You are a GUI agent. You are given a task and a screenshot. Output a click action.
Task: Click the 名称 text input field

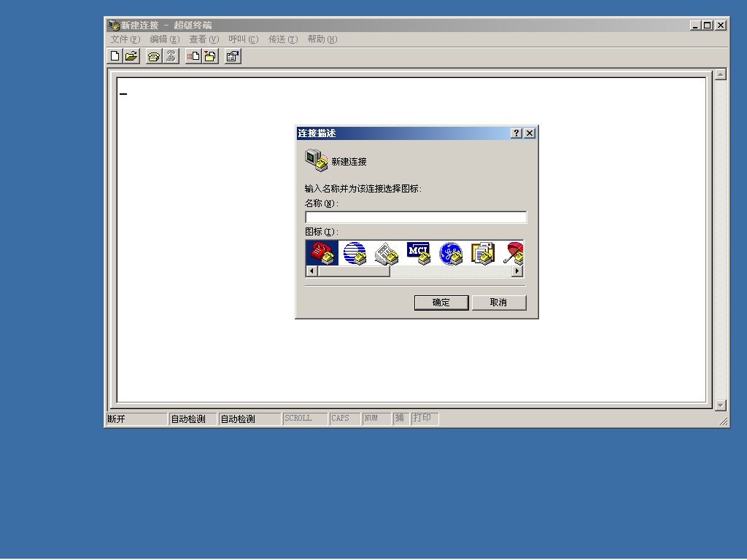pyautogui.click(x=416, y=217)
